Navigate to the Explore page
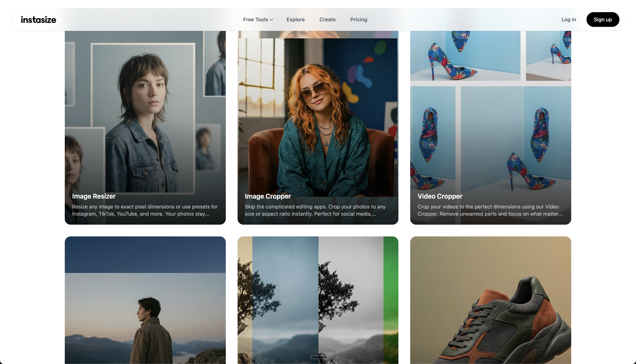This screenshot has width=636, height=364. pos(296,19)
